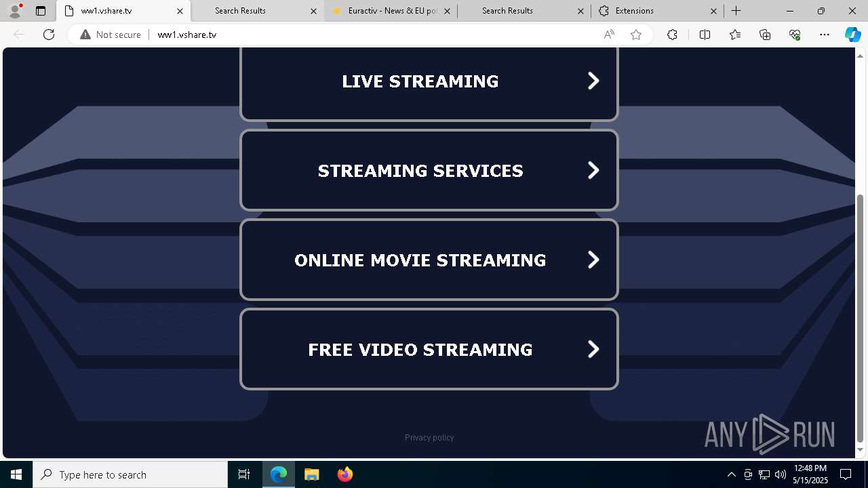Image resolution: width=868 pixels, height=488 pixels.
Task: Open the Favorites list icon
Action: point(735,35)
